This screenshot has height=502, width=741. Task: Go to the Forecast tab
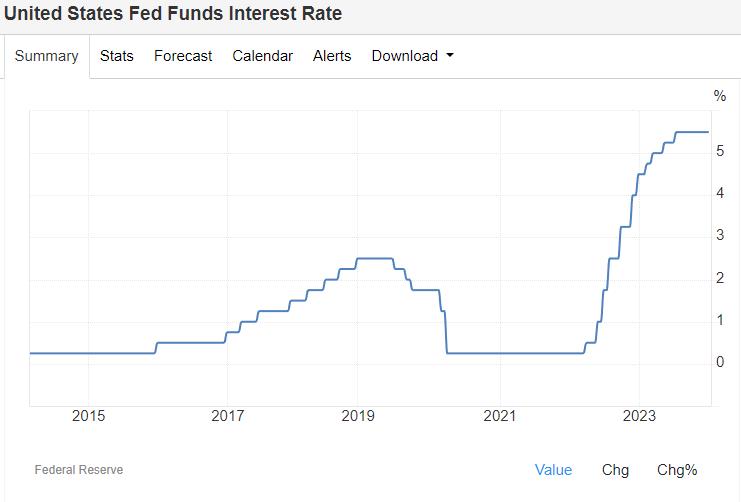pyautogui.click(x=183, y=56)
